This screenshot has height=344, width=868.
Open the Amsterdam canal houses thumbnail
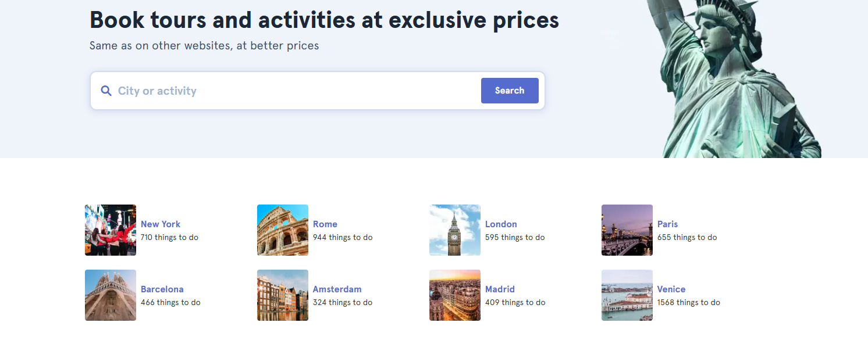283,295
